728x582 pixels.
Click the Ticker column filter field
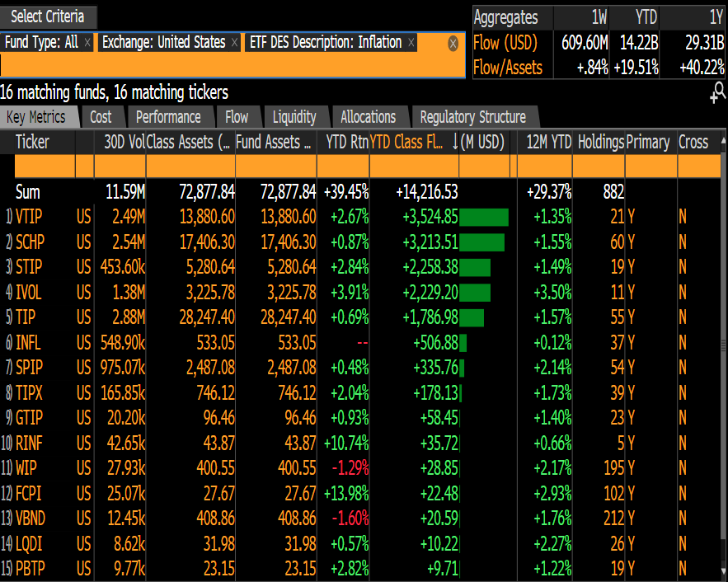[x=45, y=167]
